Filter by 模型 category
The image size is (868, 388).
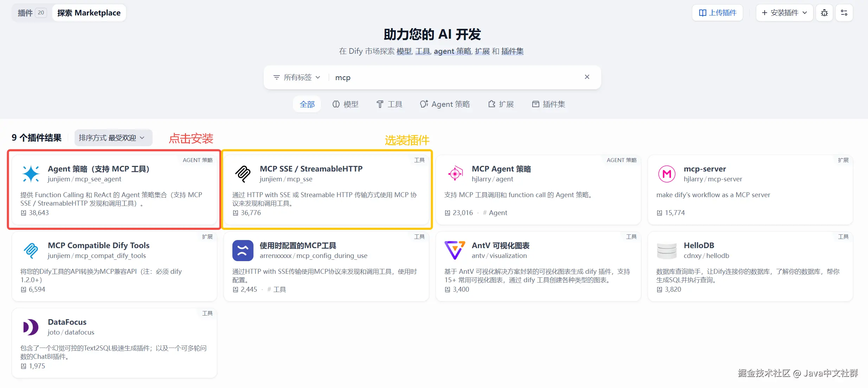pyautogui.click(x=346, y=104)
